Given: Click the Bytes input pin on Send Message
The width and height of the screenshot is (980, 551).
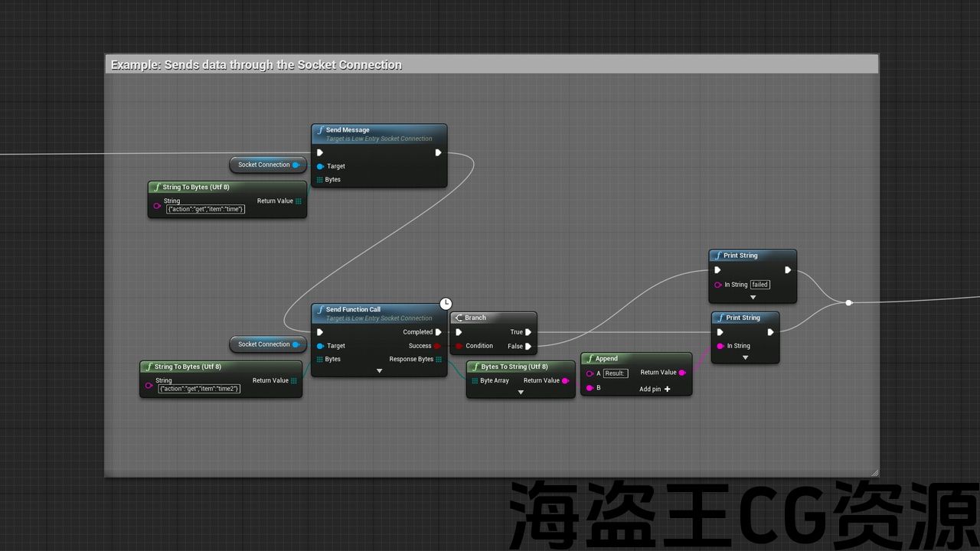Looking at the screenshot, I should pos(320,180).
